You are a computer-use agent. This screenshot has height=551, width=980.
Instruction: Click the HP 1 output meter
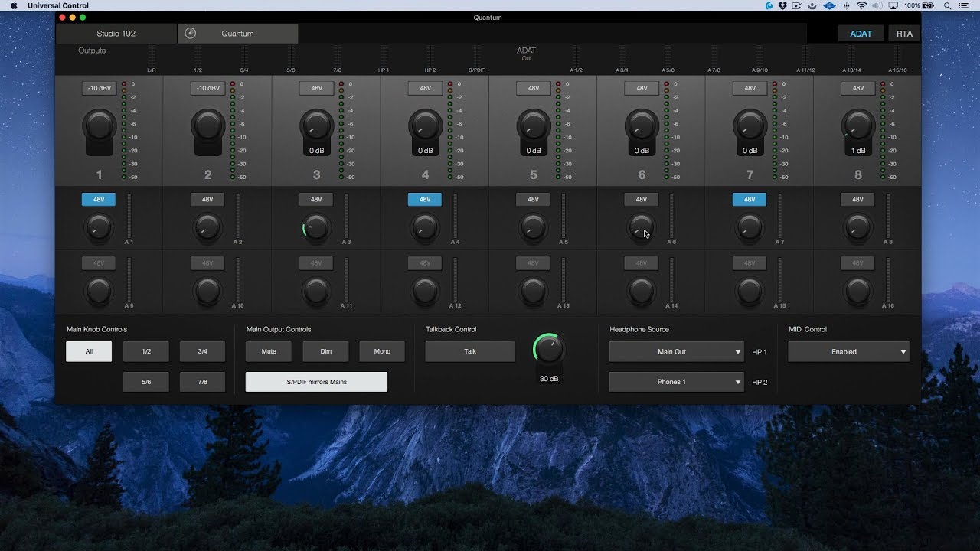pyautogui.click(x=384, y=57)
